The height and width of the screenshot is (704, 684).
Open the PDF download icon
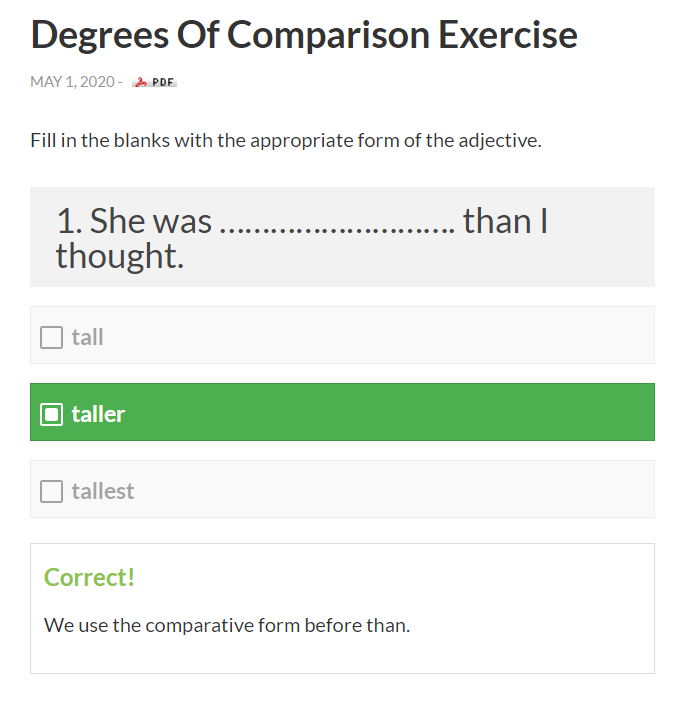pyautogui.click(x=154, y=82)
